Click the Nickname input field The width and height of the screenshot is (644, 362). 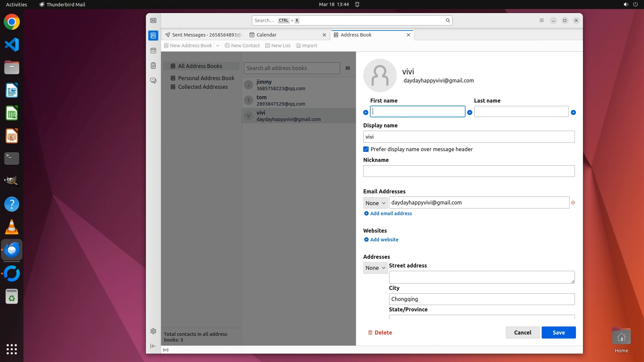[469, 171]
